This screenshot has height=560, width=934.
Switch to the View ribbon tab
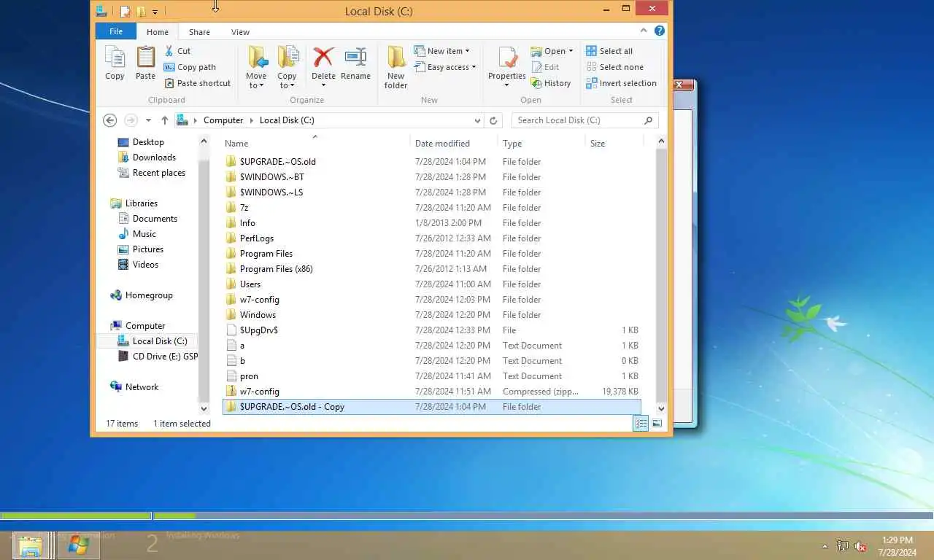click(x=240, y=31)
